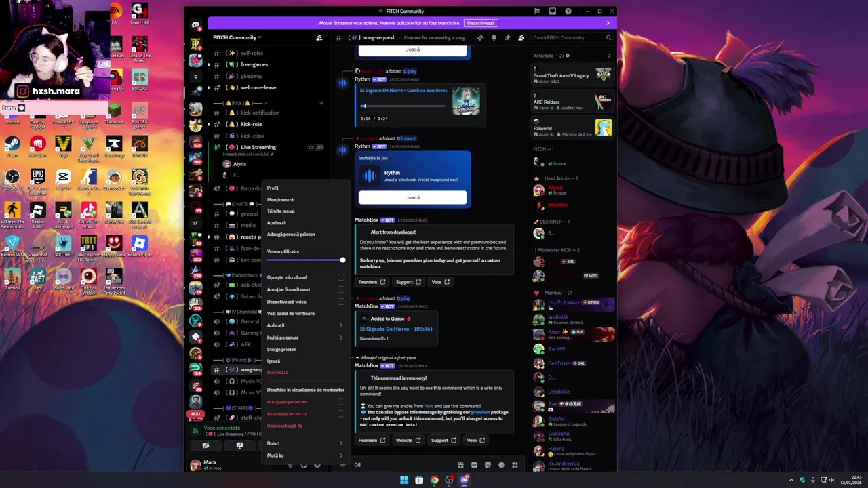Open Google Chrome from the taskbar
This screenshot has width=868, height=488.
pos(434,480)
